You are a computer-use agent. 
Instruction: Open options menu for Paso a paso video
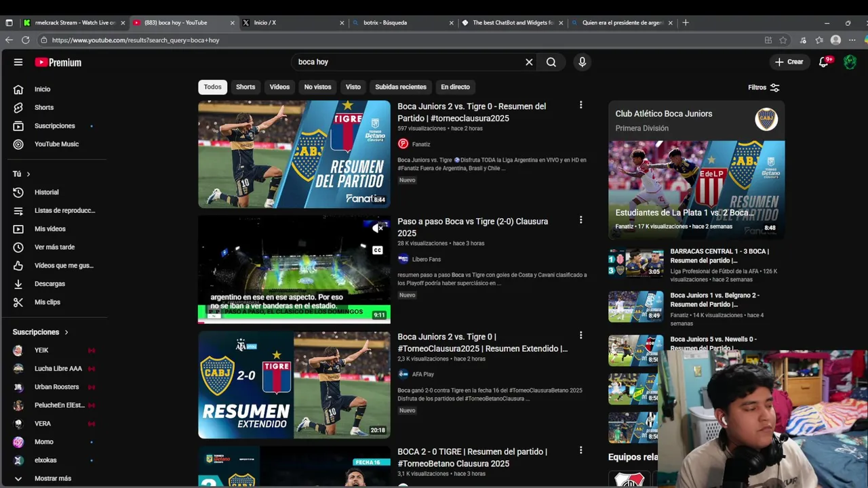tap(580, 220)
